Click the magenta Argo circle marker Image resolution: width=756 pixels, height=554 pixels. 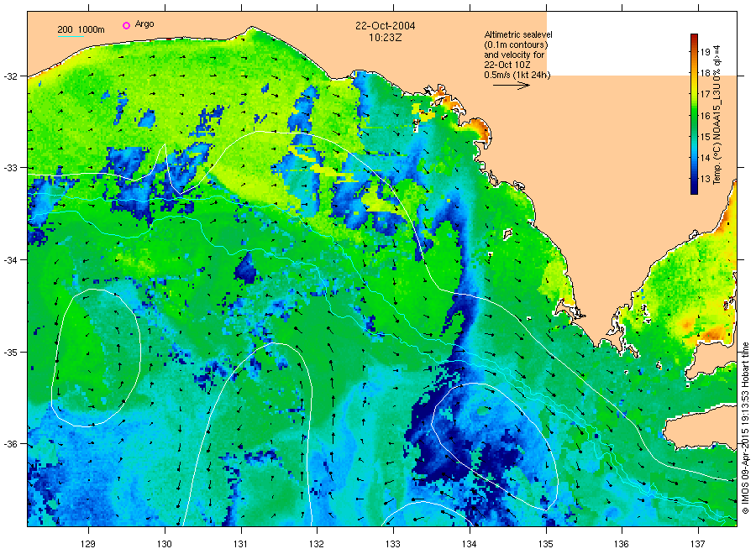point(126,25)
